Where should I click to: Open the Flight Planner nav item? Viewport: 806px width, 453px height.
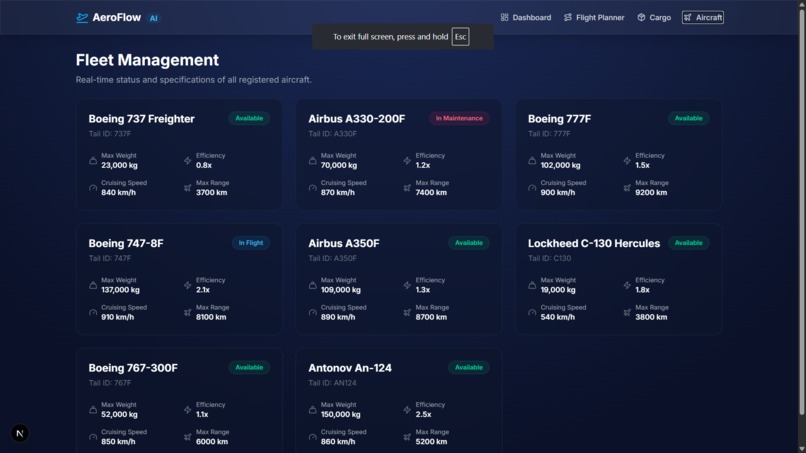click(x=594, y=17)
